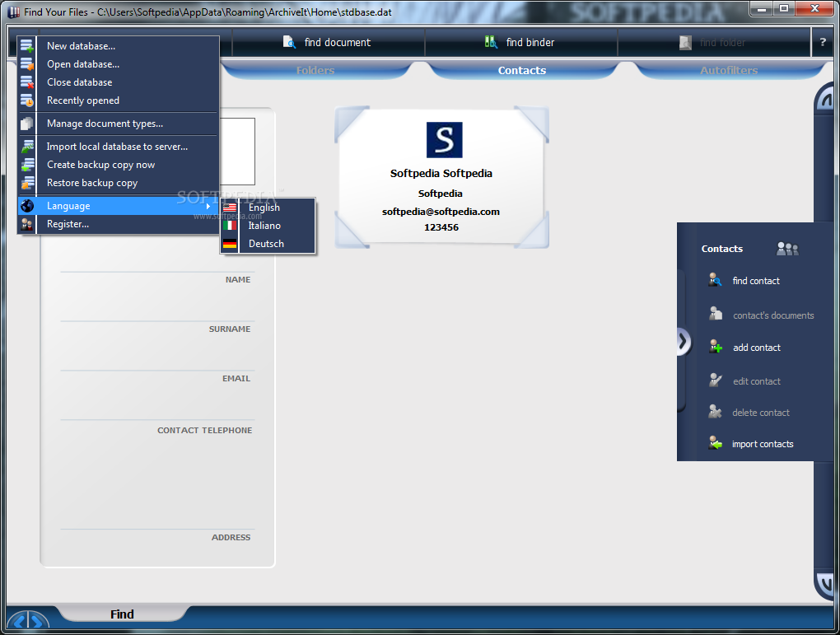Viewport: 840px width, 635px height.
Task: Click the Softpedia logo on contact card
Action: coord(444,140)
